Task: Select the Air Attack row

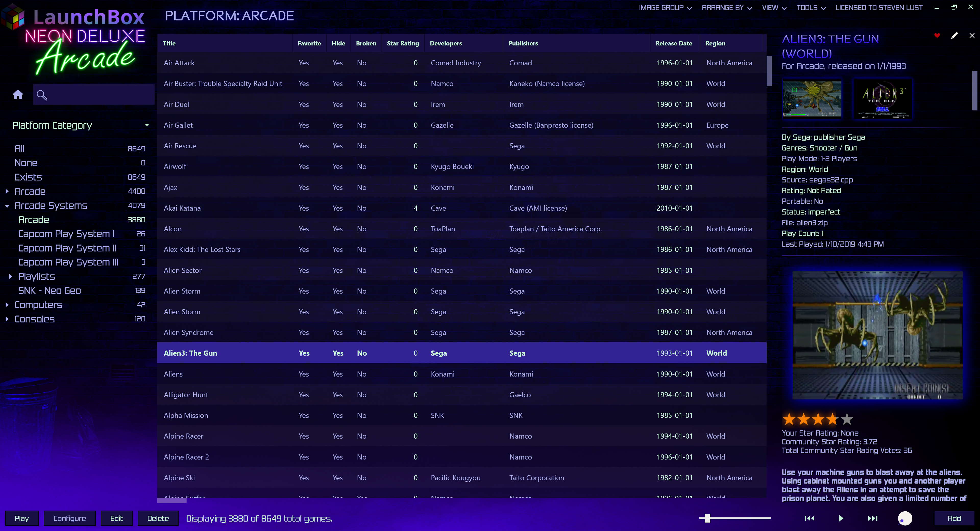Action: click(461, 63)
